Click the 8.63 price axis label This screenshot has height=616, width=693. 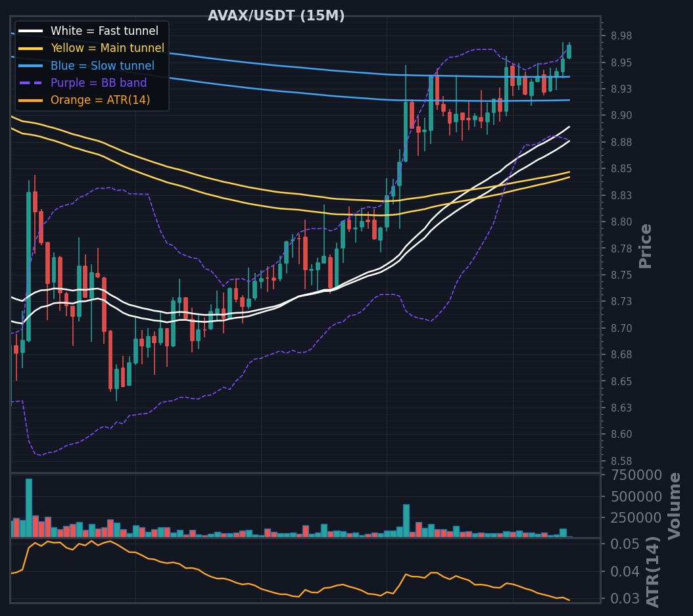coord(621,408)
